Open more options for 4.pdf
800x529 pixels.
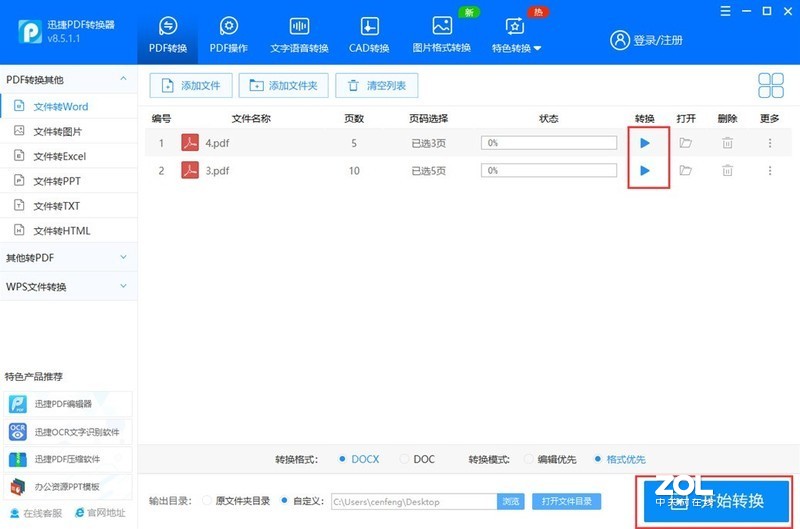tap(770, 143)
